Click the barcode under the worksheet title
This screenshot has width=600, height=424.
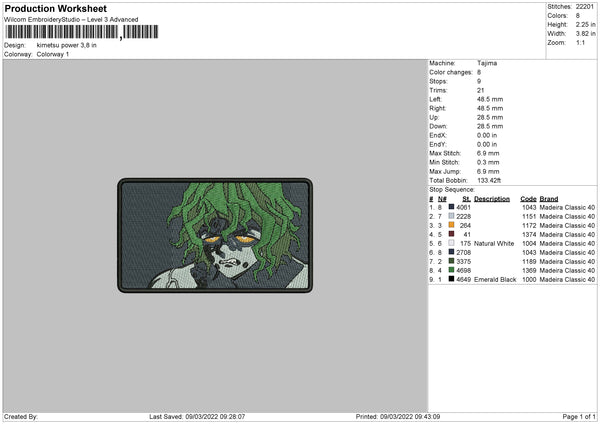coord(82,32)
